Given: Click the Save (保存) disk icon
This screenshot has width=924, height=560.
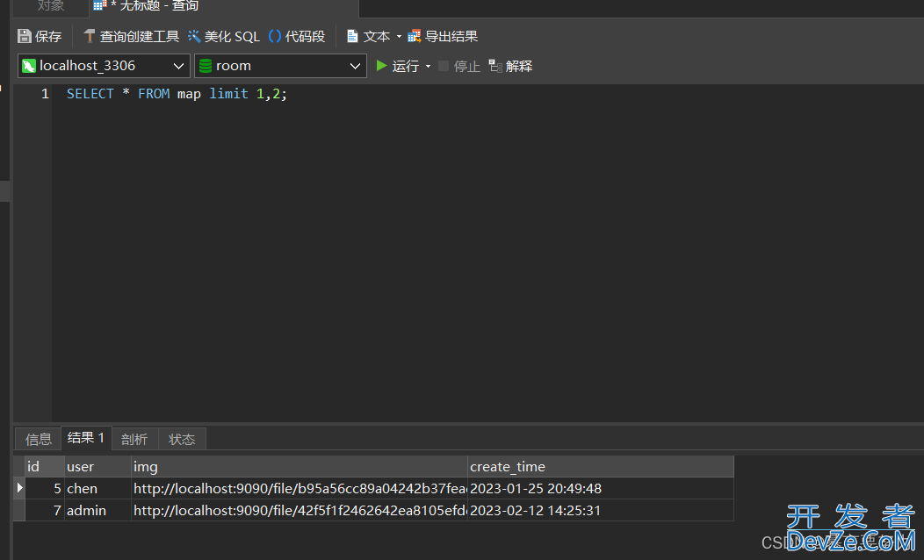Looking at the screenshot, I should (x=25, y=37).
